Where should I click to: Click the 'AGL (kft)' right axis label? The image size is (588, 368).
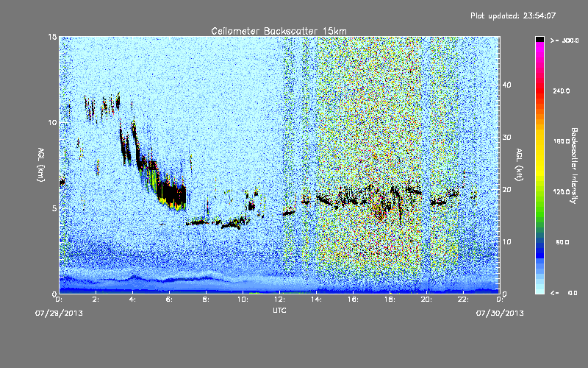pos(519,164)
